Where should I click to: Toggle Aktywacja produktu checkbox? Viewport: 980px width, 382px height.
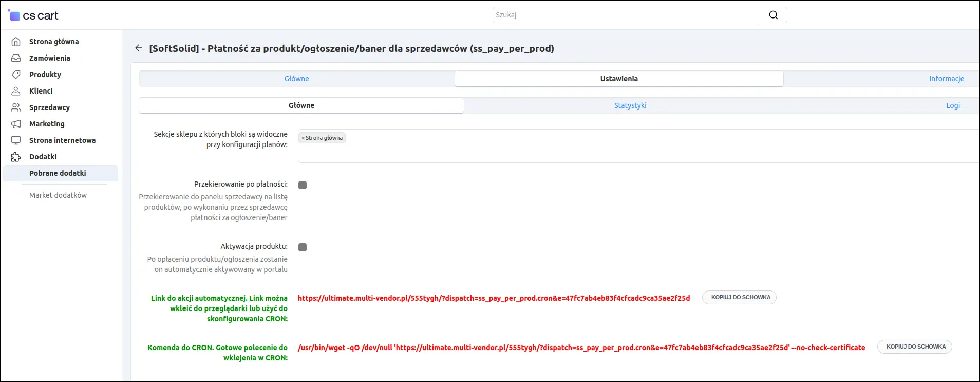click(303, 247)
